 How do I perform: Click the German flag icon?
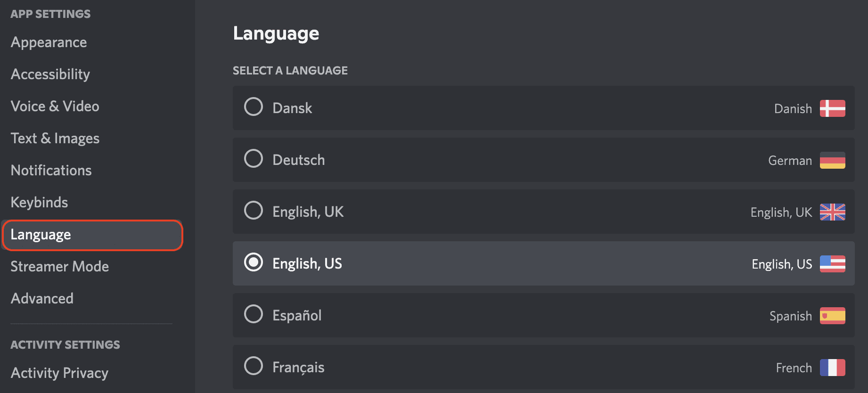[x=832, y=160]
